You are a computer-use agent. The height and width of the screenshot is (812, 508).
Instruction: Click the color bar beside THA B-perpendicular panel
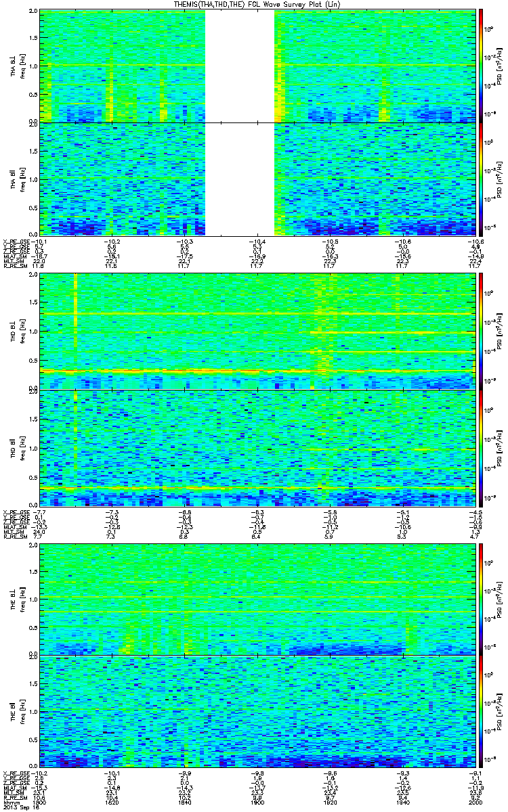pyautogui.click(x=481, y=66)
